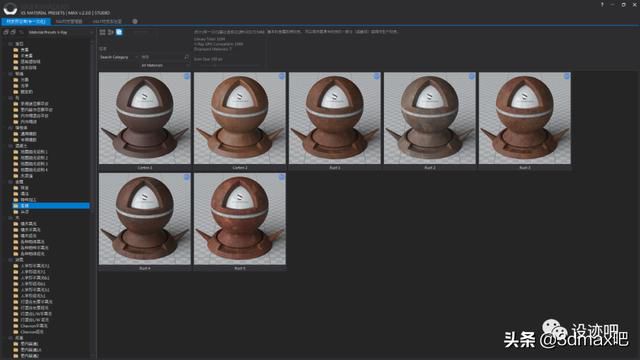The width and height of the screenshot is (640, 360).
Task: Choose the Rust 3 material preview
Action: click(525, 118)
